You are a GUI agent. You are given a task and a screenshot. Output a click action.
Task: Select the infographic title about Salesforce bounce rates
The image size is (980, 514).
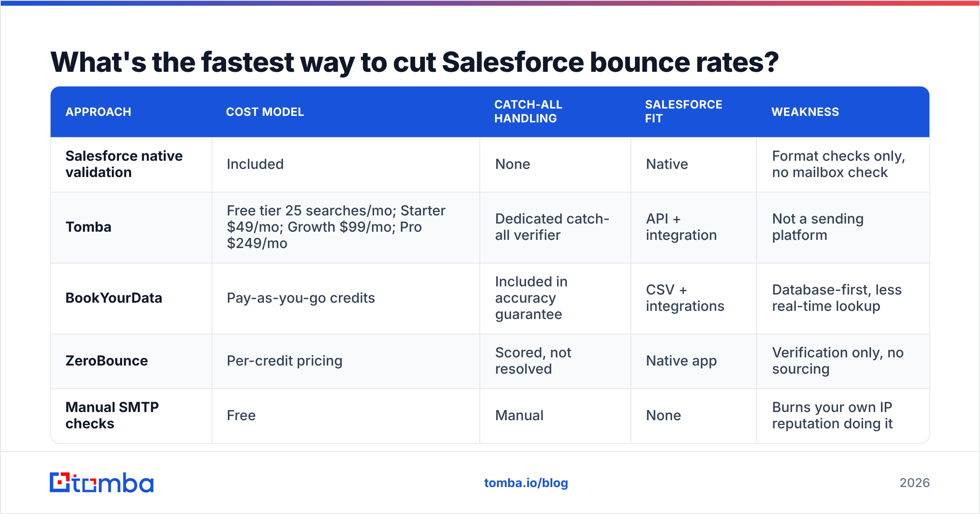click(x=414, y=62)
